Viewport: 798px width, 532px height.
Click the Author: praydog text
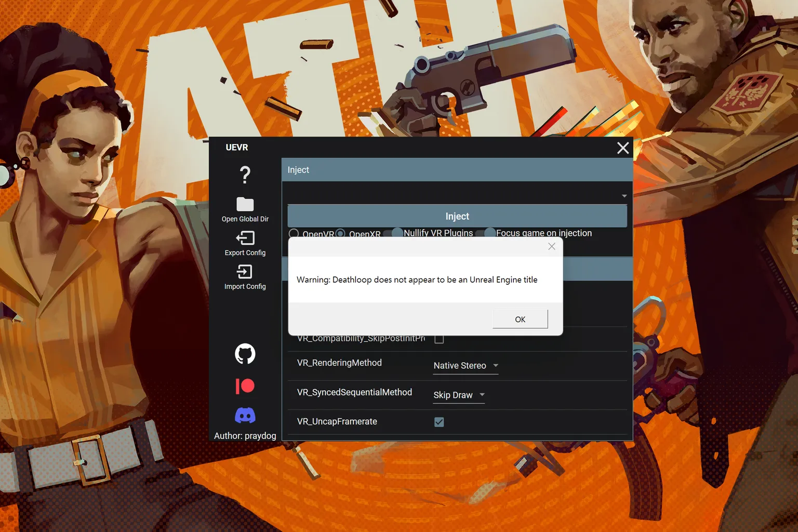(x=245, y=436)
